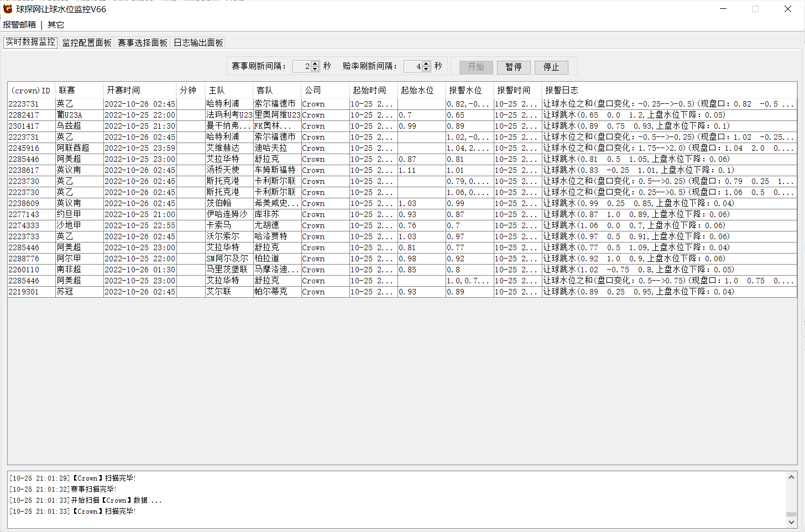Click the 报警日志 column header
Screen dimensions: 805x532
[x=669, y=90]
